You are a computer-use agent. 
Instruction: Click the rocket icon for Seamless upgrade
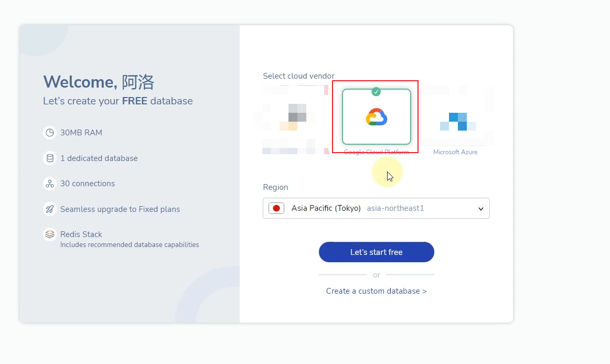coord(50,209)
